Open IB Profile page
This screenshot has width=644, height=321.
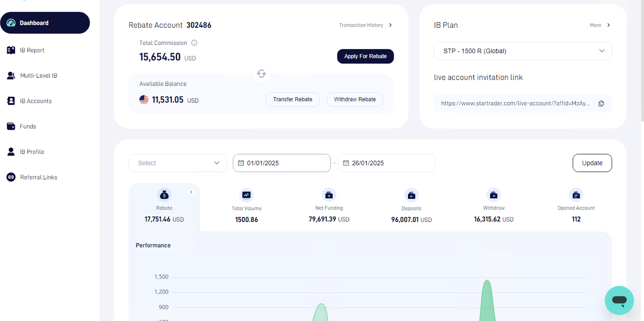[32, 152]
